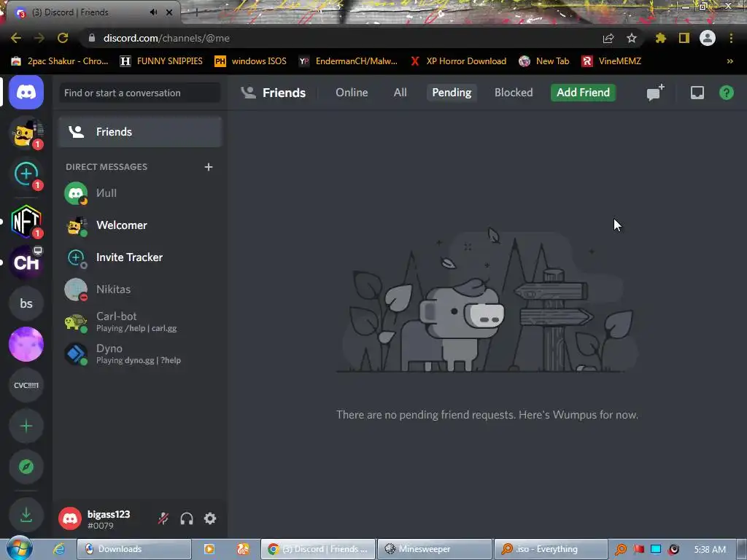Image resolution: width=747 pixels, height=560 pixels.
Task: Click Add a Server plus icon
Action: 26,426
